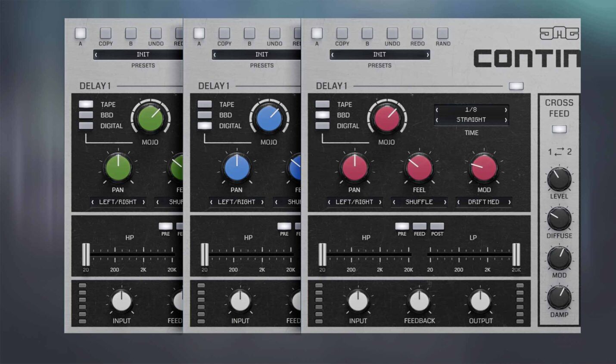The width and height of the screenshot is (616, 364).
Task: Next pan mode after LEFT/RIGHT, green-knob window
Action: pos(143,202)
